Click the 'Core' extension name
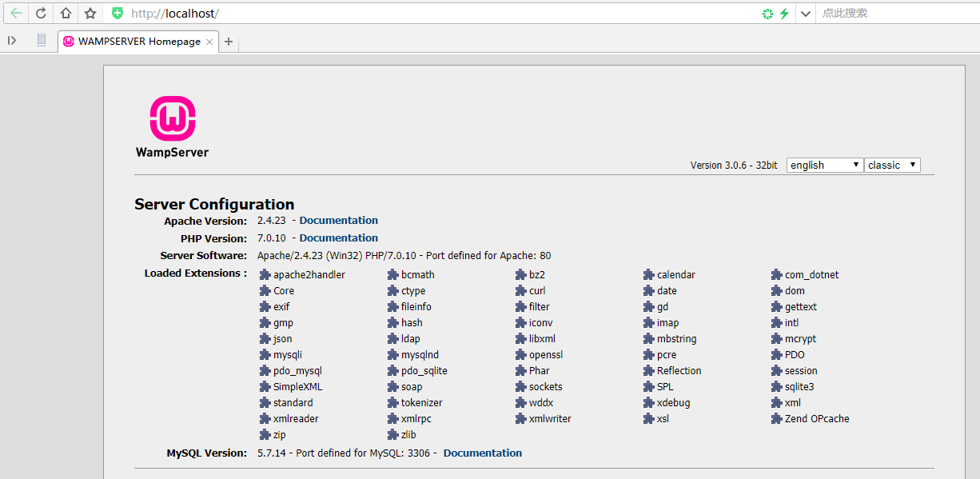Image resolution: width=980 pixels, height=479 pixels. 284,291
